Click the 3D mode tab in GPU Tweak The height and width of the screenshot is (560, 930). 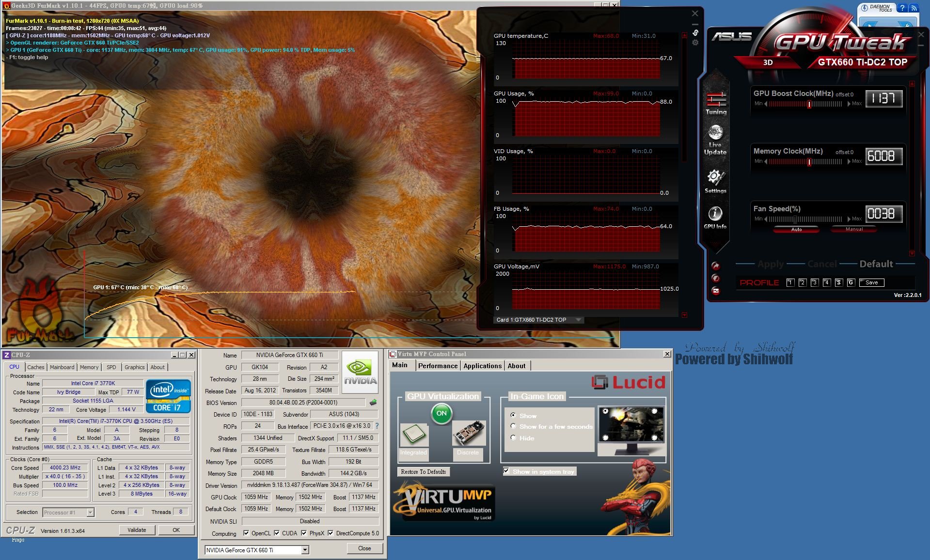coord(768,62)
